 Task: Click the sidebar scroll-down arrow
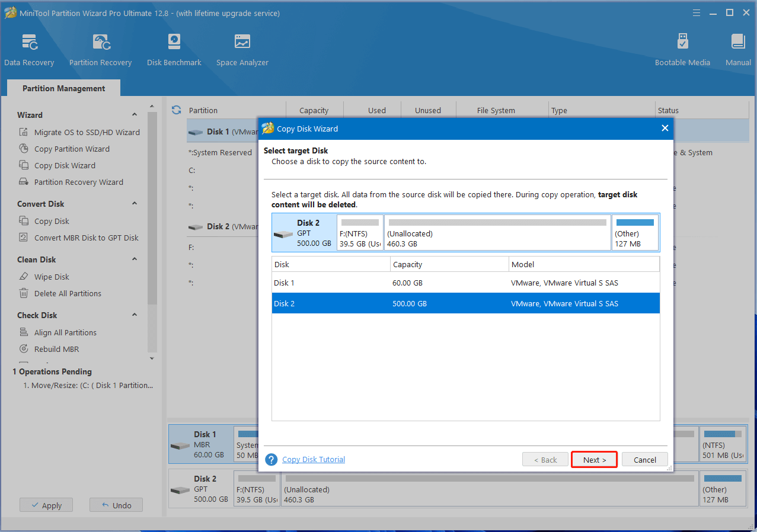(x=152, y=358)
